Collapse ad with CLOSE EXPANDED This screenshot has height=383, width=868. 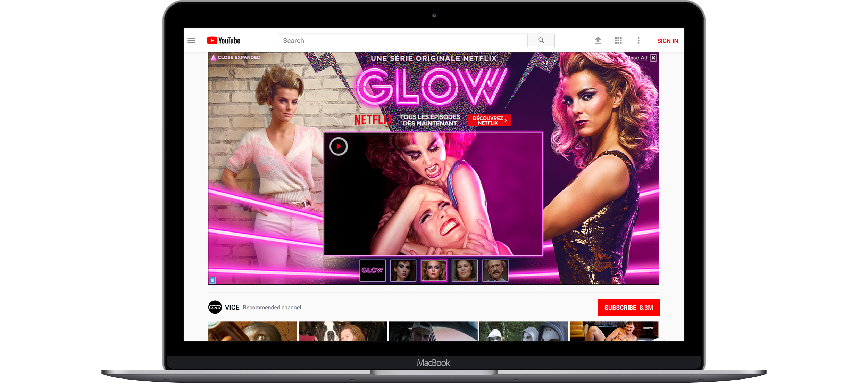pos(236,58)
